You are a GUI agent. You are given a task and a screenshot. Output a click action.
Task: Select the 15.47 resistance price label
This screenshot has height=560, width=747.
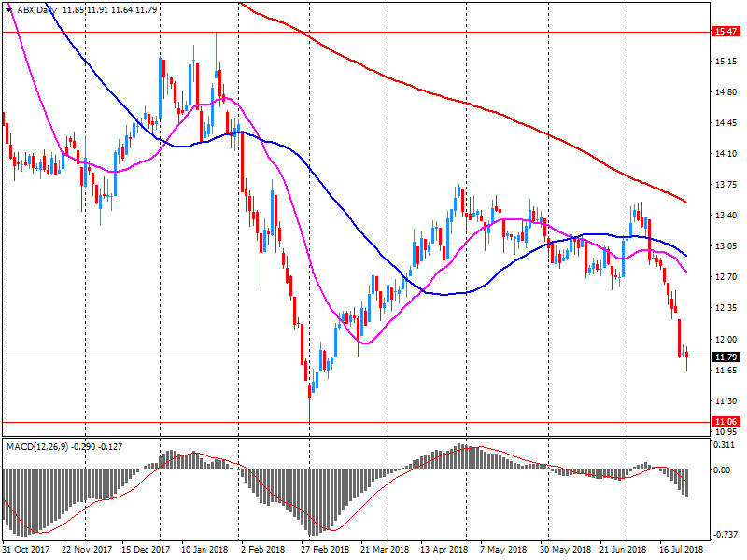726,32
